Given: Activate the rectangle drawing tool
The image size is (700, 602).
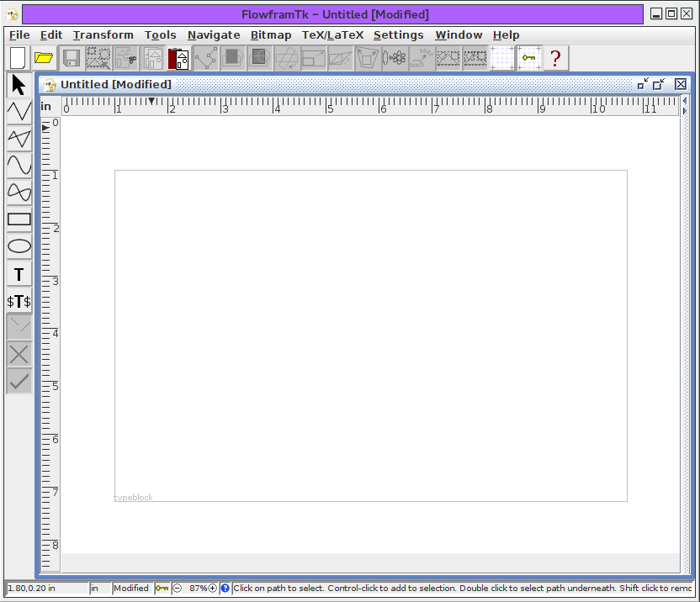Looking at the screenshot, I should click(19, 219).
